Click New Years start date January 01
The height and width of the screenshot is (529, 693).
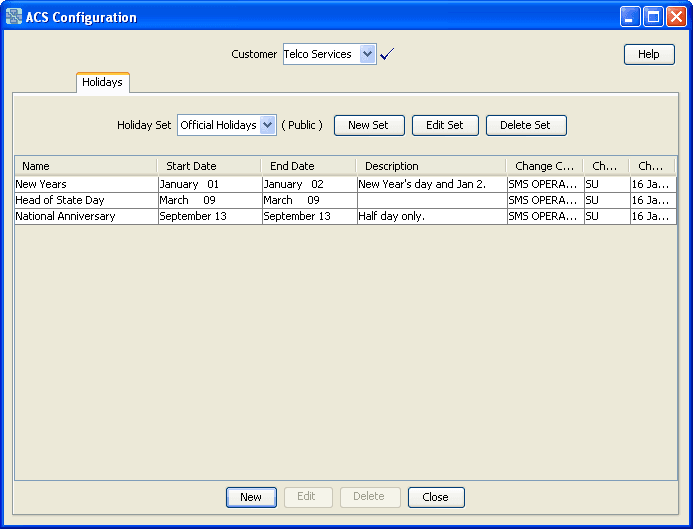[x=210, y=184]
